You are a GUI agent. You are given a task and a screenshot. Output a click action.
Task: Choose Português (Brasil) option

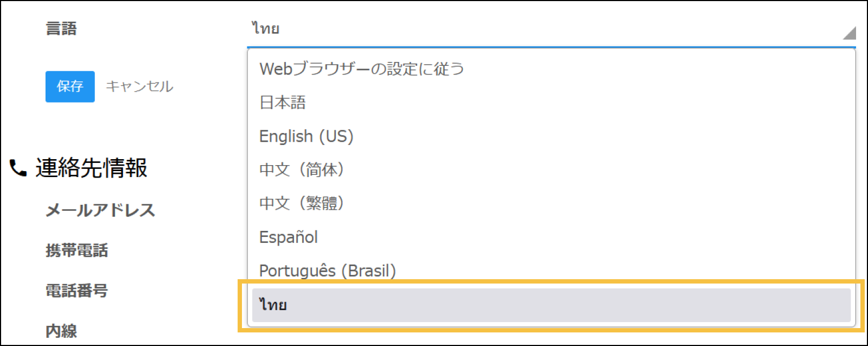(328, 270)
